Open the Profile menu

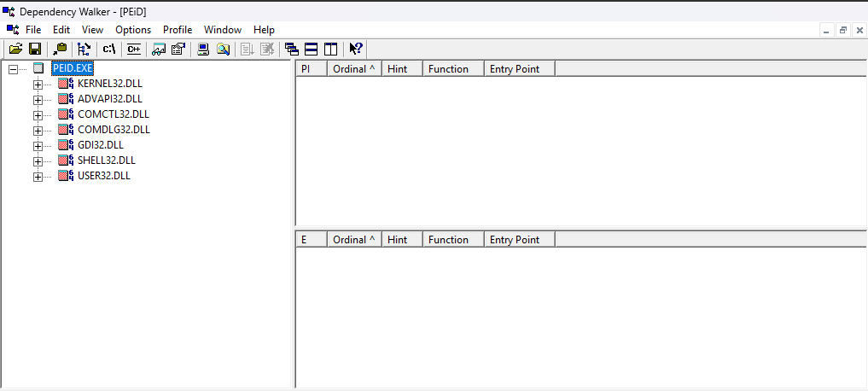[178, 30]
